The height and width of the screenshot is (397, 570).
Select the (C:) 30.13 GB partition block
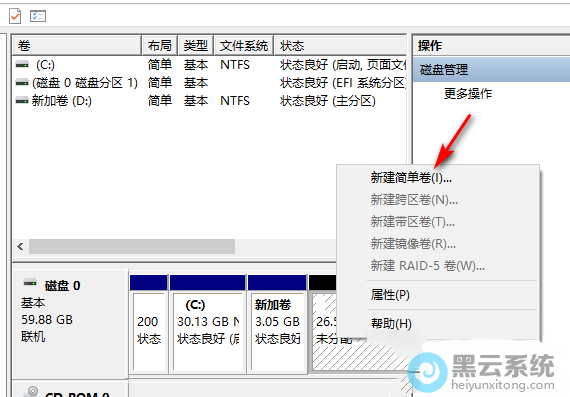point(208,324)
